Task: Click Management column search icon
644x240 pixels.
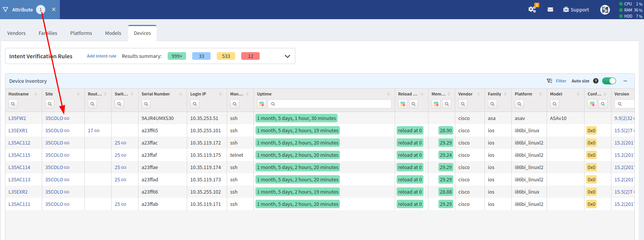Action: 235,104
